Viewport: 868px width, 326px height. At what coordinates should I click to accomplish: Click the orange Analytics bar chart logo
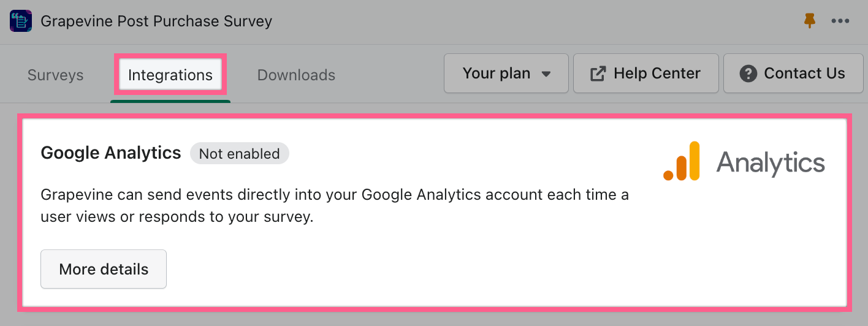pos(682,161)
